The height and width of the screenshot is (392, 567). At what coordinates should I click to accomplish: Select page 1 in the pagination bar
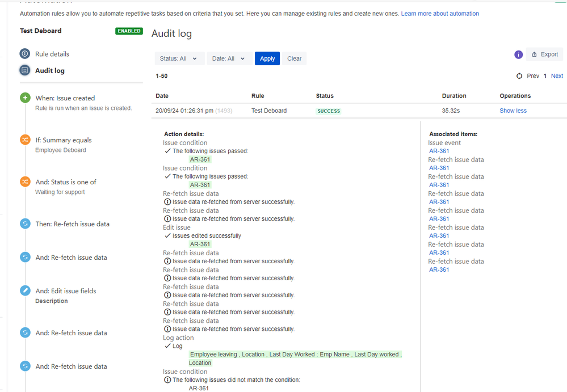pyautogui.click(x=545, y=75)
